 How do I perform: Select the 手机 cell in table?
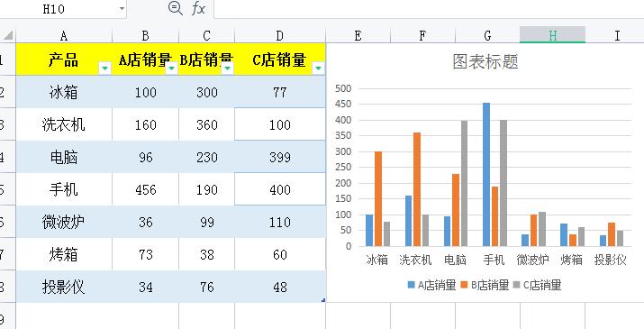[64, 189]
